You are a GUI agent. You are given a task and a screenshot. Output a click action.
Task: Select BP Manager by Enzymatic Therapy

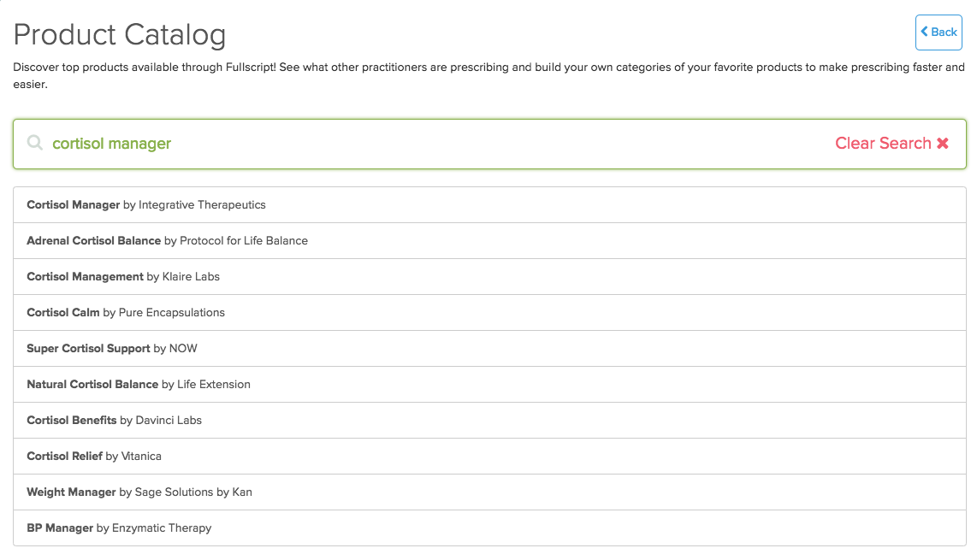(489, 528)
